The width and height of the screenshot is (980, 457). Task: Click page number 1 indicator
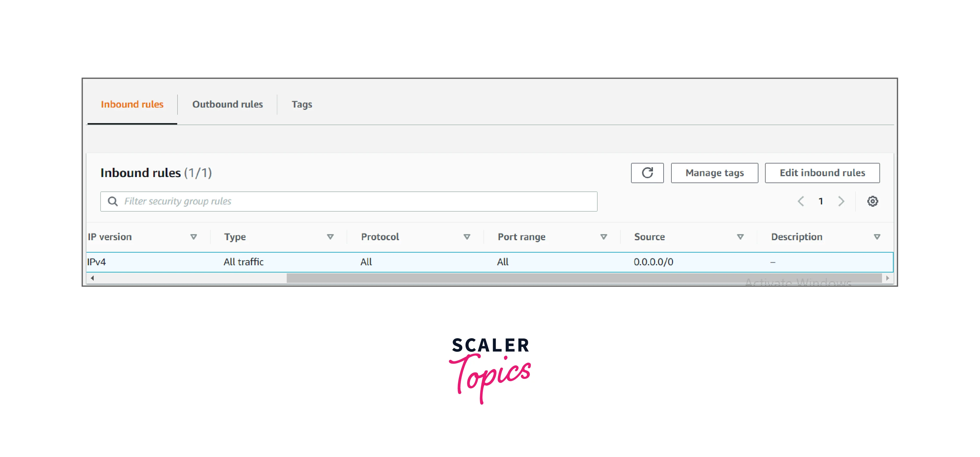click(821, 202)
